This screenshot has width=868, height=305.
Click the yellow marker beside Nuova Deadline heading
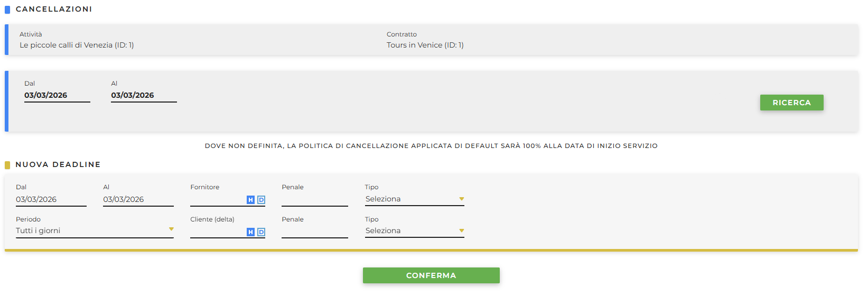click(7, 165)
